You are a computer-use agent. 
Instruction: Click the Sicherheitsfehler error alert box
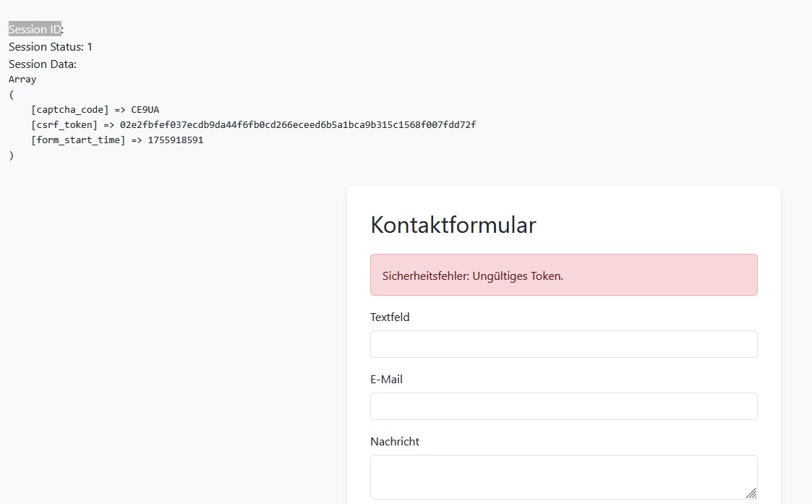pos(563,275)
